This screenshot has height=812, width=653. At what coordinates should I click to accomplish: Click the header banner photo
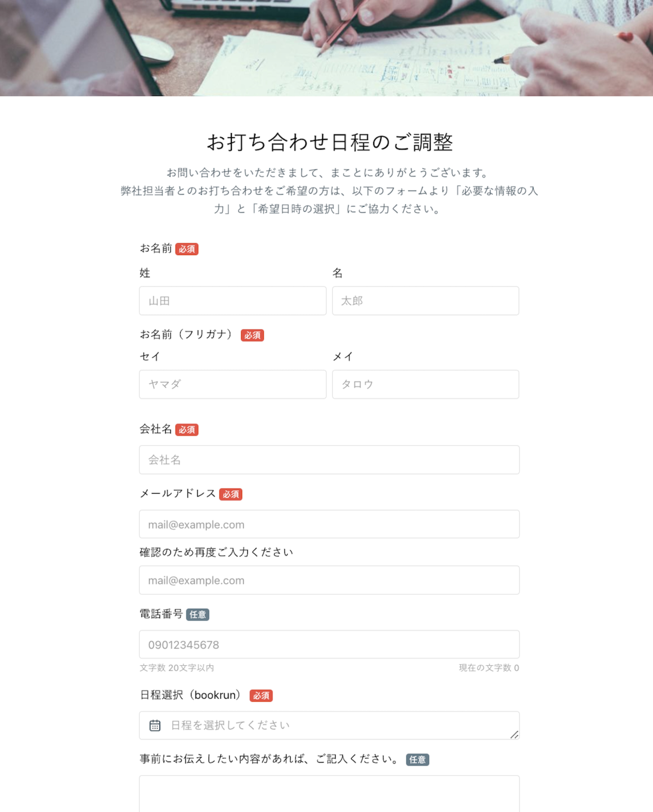click(326, 48)
